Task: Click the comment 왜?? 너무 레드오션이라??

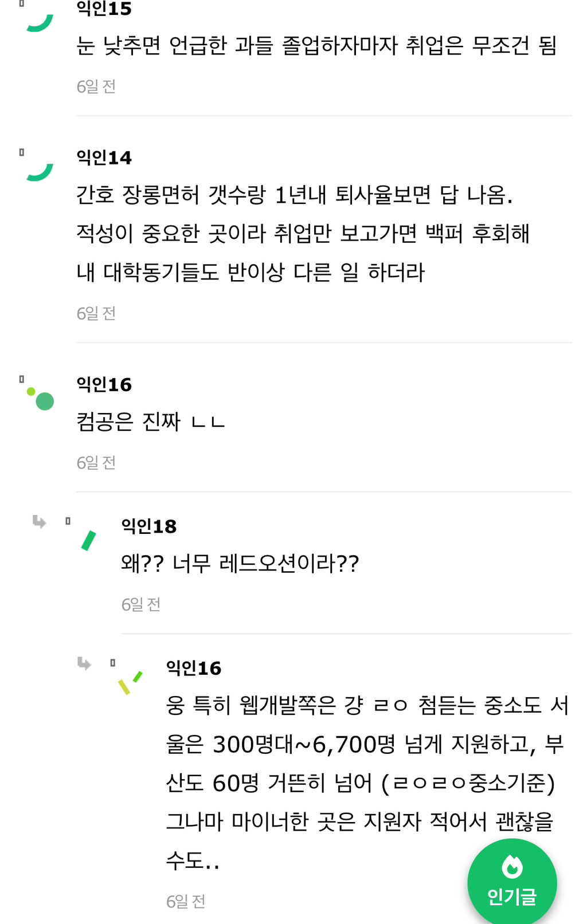Action: pos(240,564)
